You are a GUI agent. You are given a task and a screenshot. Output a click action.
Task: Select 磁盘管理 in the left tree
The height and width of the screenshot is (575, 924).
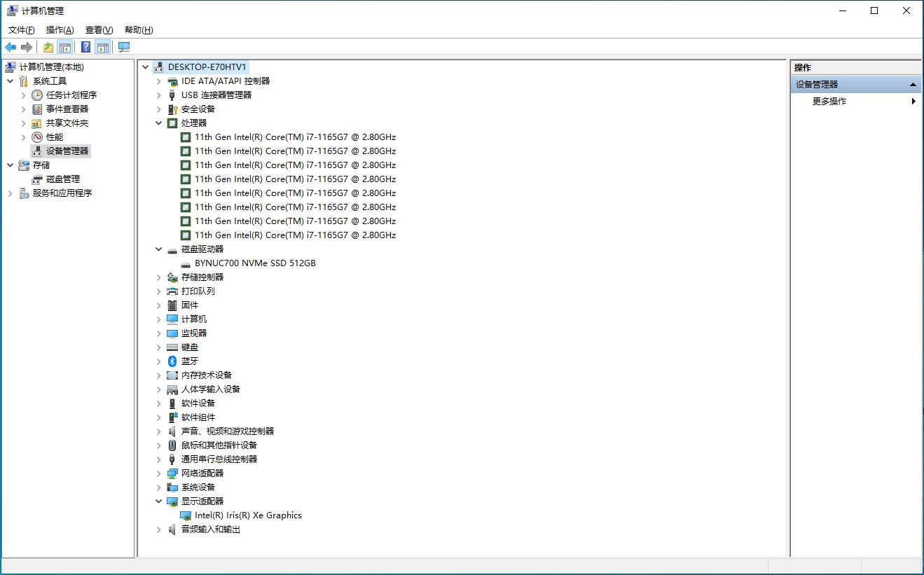63,179
